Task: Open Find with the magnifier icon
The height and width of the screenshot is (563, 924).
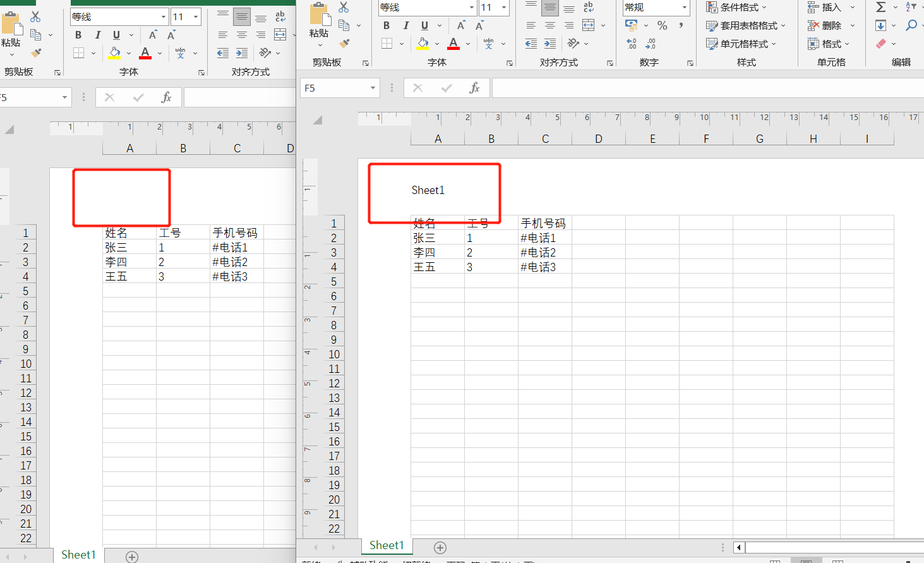Action: (x=912, y=25)
